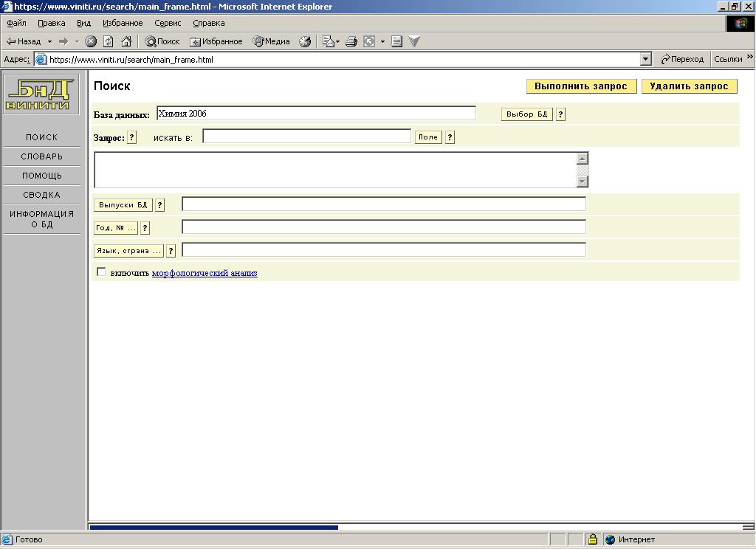Viewport: 756px width, 549px height.
Task: Follow the морфологический анализ link
Action: [x=205, y=273]
